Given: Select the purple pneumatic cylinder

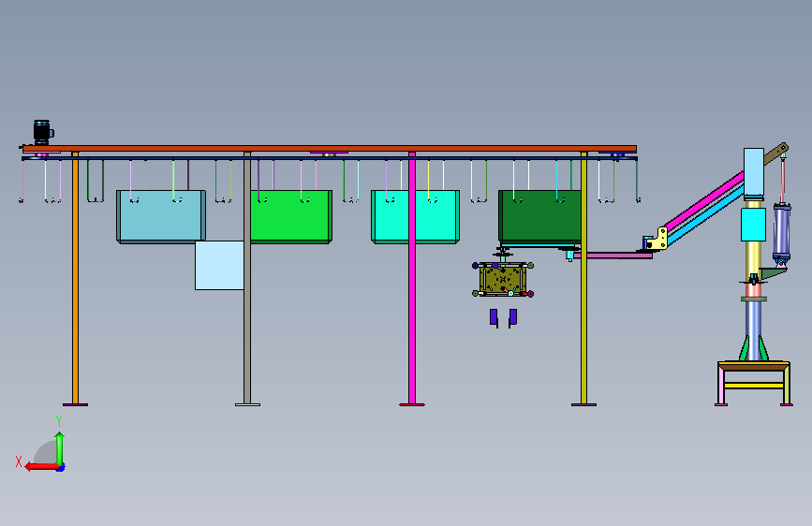Looking at the screenshot, I should (x=782, y=231).
